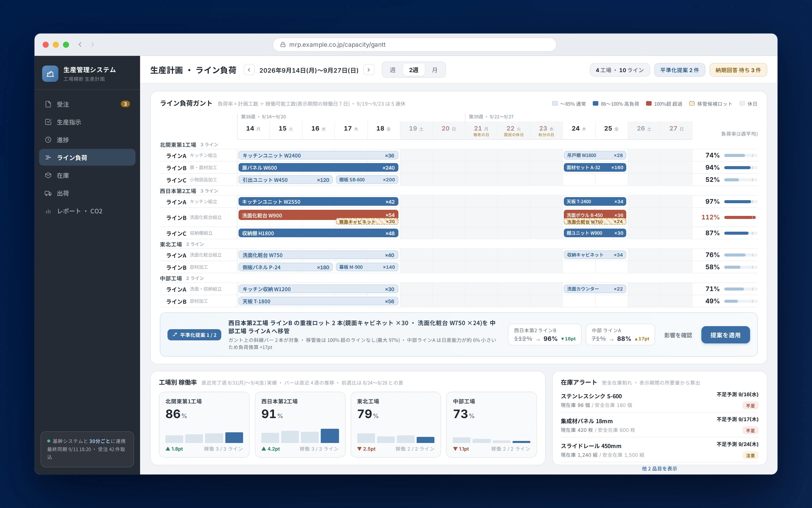Click 影響を確認 link
The height and width of the screenshot is (508, 812).
678,335
